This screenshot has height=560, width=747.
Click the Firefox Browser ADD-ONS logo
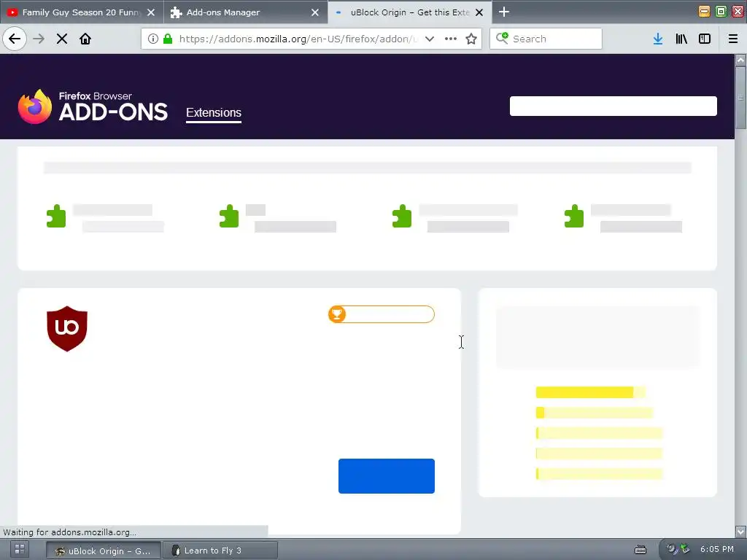(x=93, y=106)
